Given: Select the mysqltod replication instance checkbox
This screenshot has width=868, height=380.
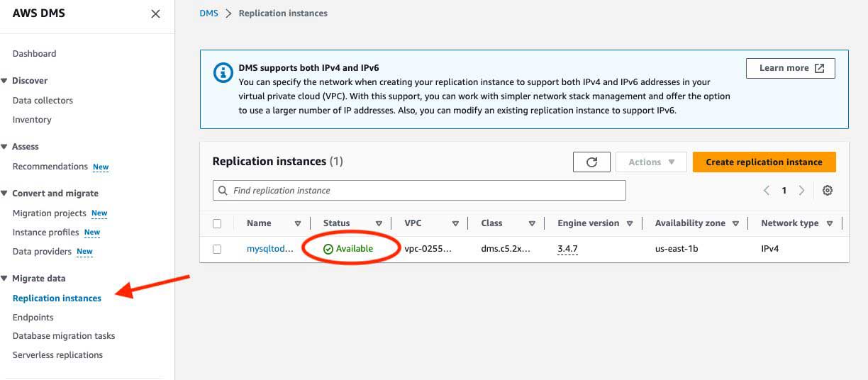Looking at the screenshot, I should click(217, 249).
